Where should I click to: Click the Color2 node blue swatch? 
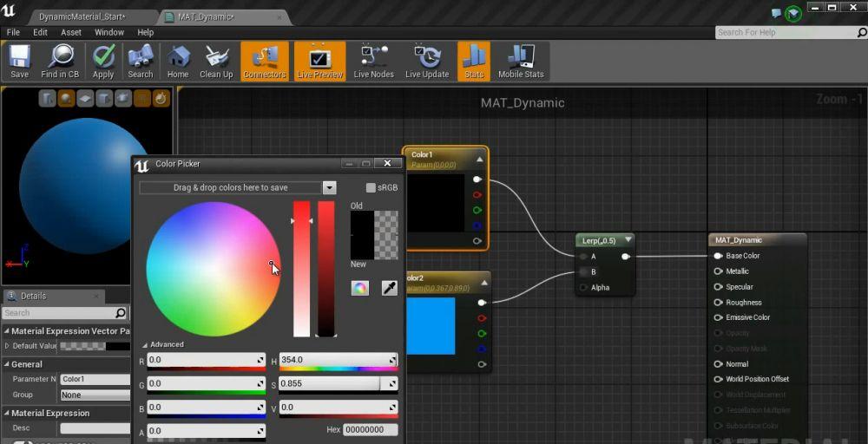click(x=431, y=325)
